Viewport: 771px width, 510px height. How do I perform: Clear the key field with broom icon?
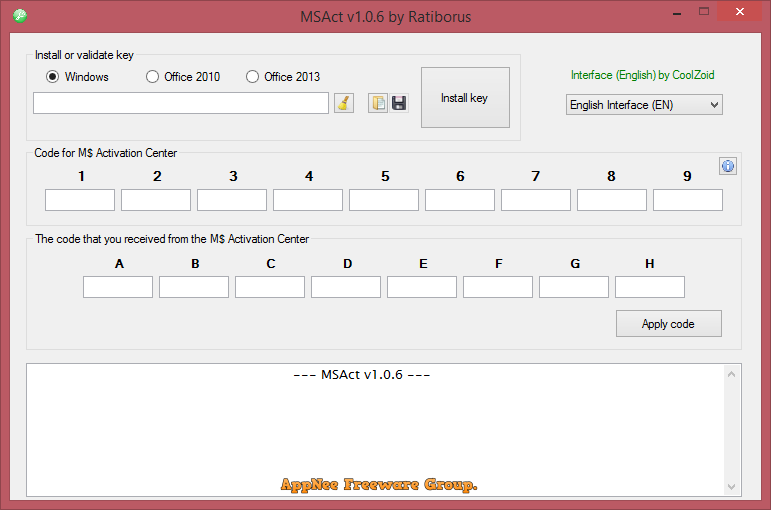[x=344, y=103]
